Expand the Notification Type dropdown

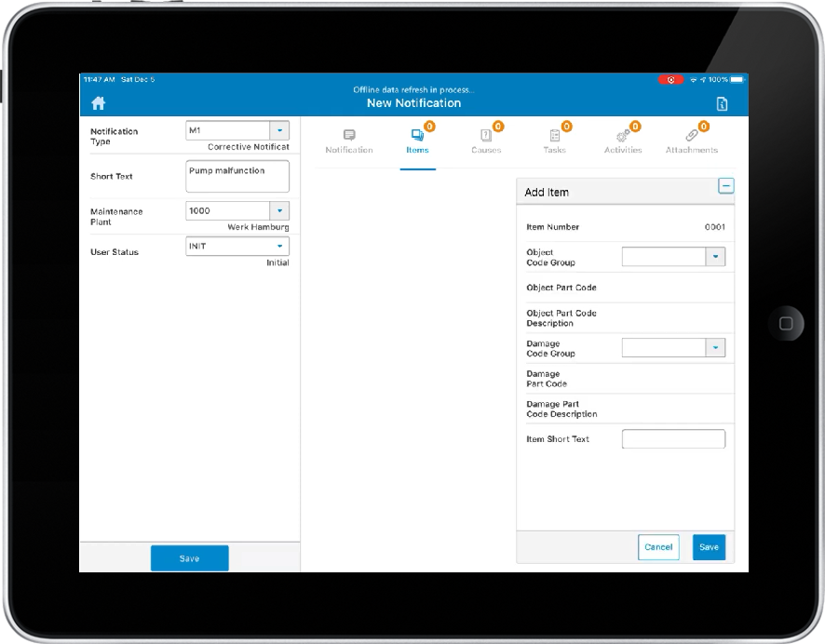pos(279,131)
